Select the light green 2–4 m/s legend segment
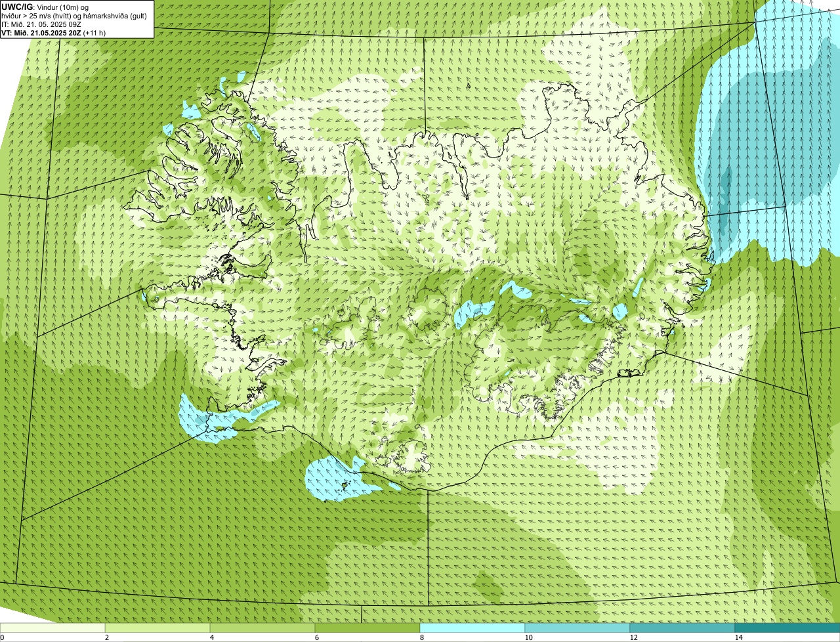840x642 pixels. [157, 628]
